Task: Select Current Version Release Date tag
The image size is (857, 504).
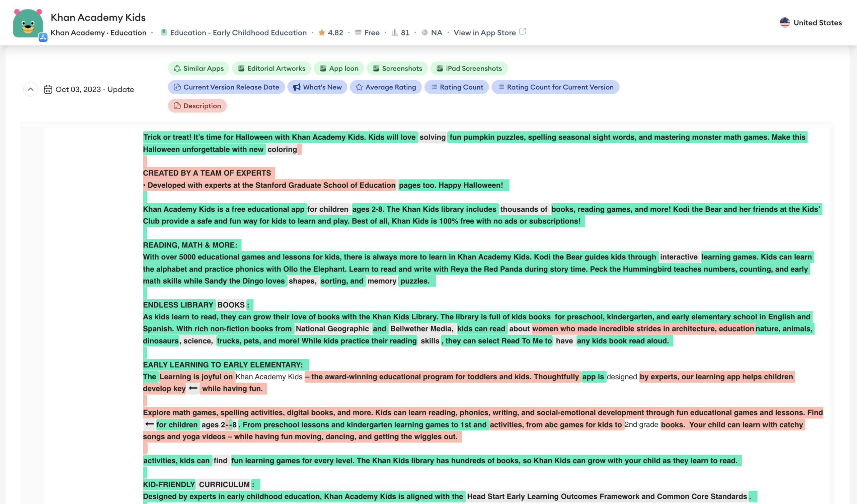Action: [x=226, y=87]
